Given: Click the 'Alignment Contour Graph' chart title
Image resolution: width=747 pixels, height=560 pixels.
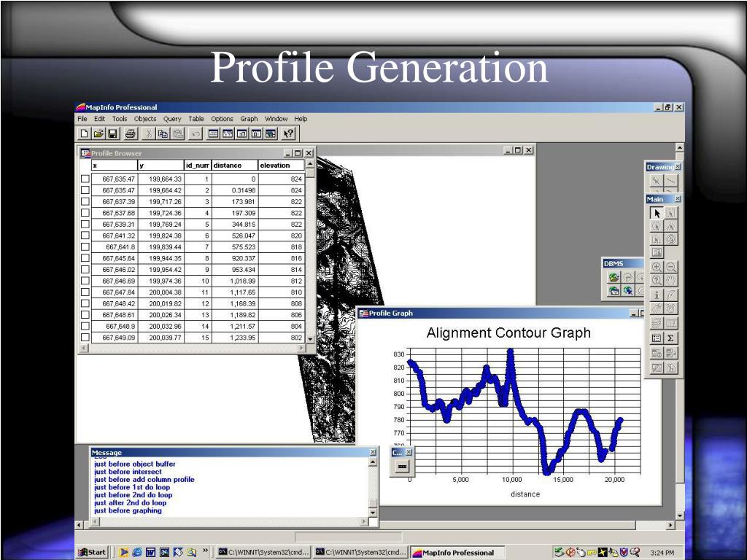Looking at the screenshot, I should pyautogui.click(x=508, y=332).
